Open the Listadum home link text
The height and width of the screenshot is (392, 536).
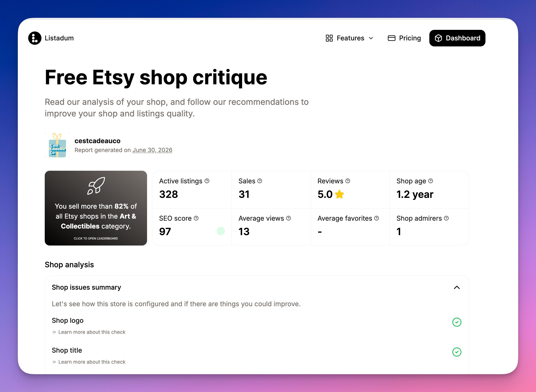pos(59,38)
